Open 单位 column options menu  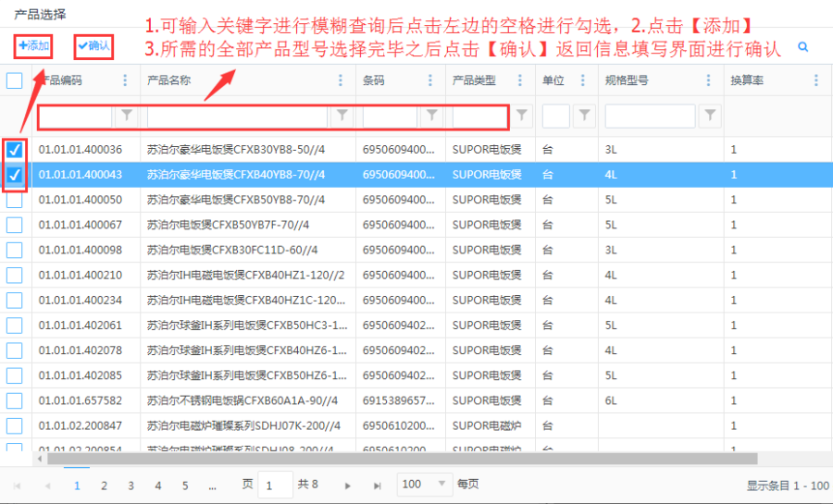[583, 80]
